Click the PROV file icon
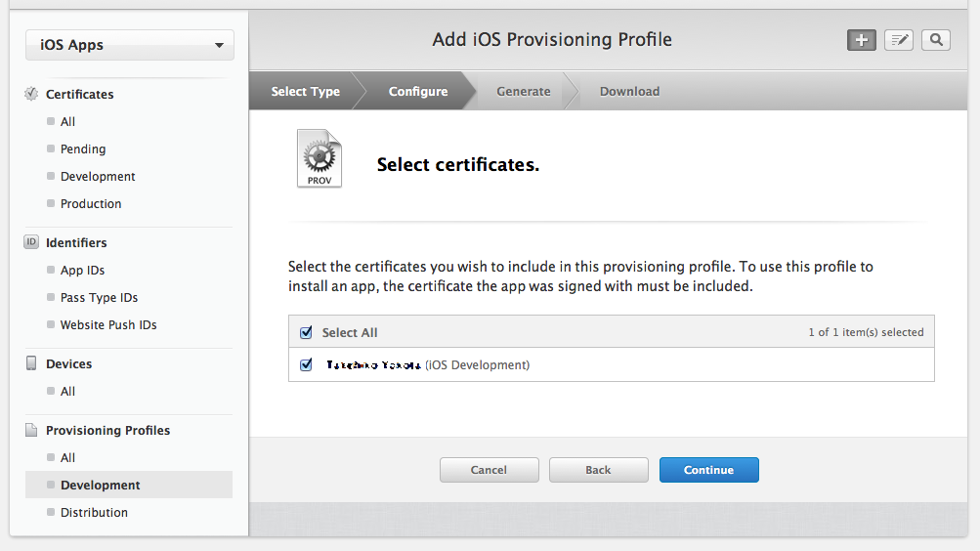 click(320, 159)
